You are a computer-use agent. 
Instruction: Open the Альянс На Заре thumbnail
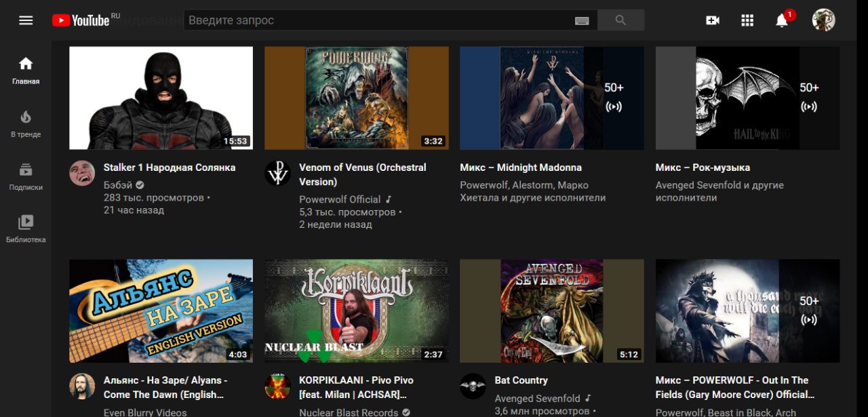click(161, 311)
